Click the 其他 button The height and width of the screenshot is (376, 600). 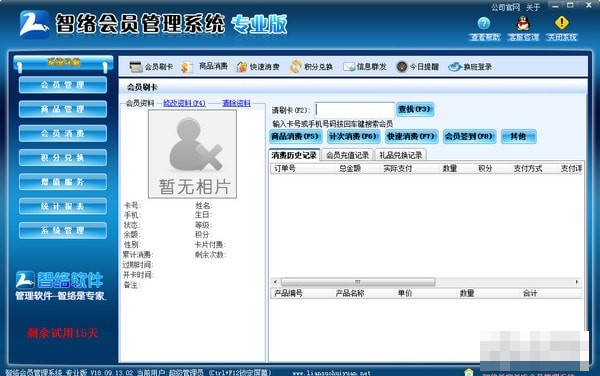click(518, 136)
